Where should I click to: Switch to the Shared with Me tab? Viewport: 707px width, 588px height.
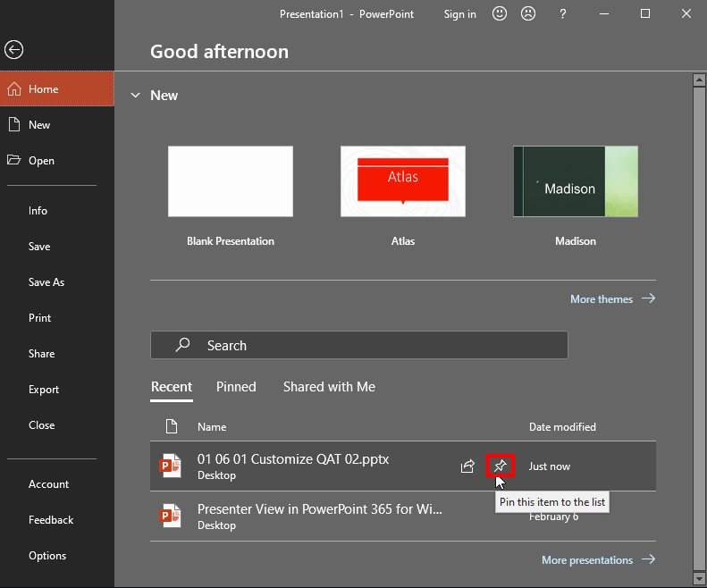(x=329, y=387)
